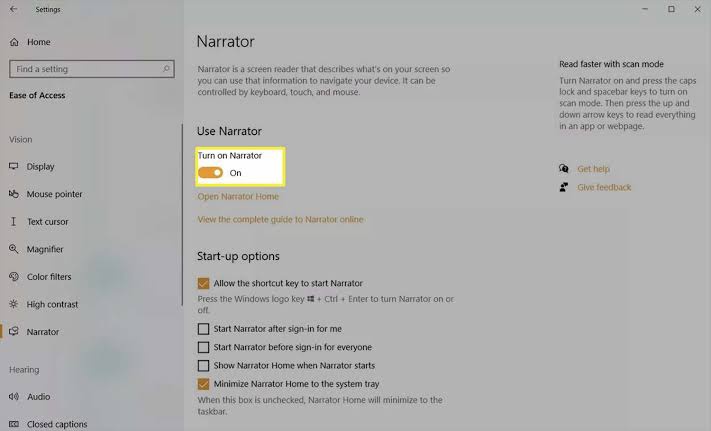Select Narrator in the sidebar
Viewport: 711px width, 431px height.
coord(42,332)
